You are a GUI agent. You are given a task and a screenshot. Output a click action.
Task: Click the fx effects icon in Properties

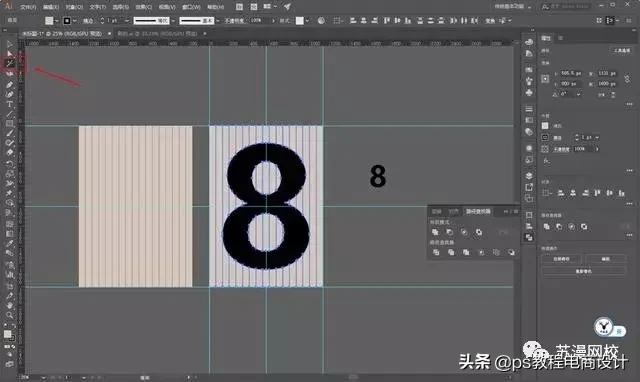(x=546, y=161)
